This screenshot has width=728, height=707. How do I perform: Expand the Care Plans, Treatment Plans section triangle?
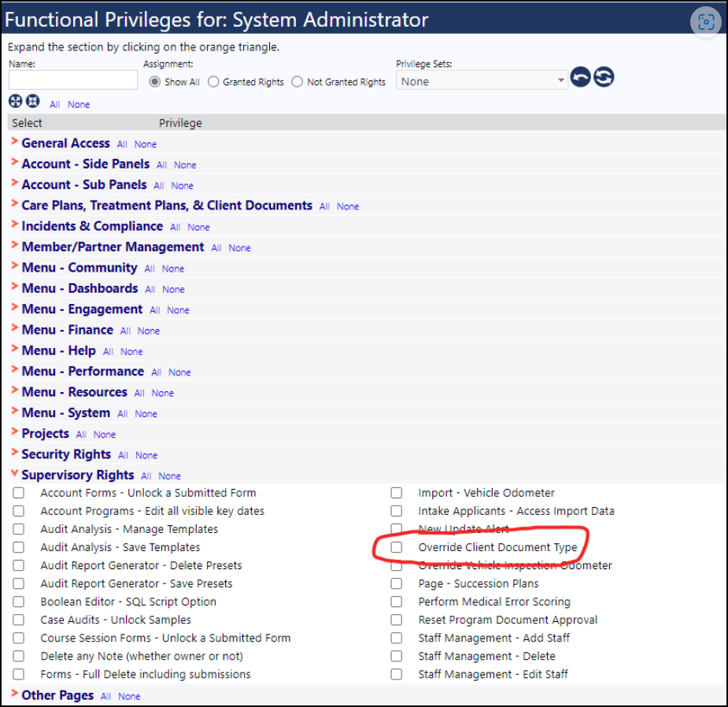point(15,203)
